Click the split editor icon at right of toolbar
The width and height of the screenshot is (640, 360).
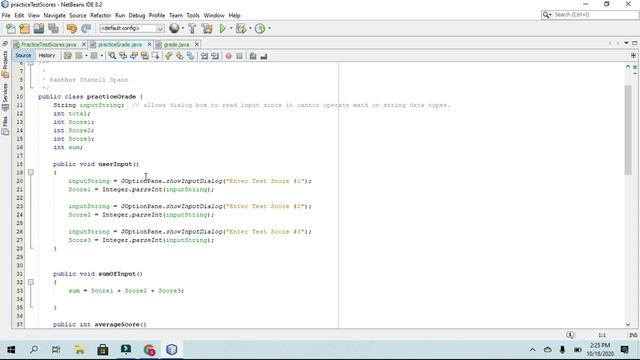633,56
